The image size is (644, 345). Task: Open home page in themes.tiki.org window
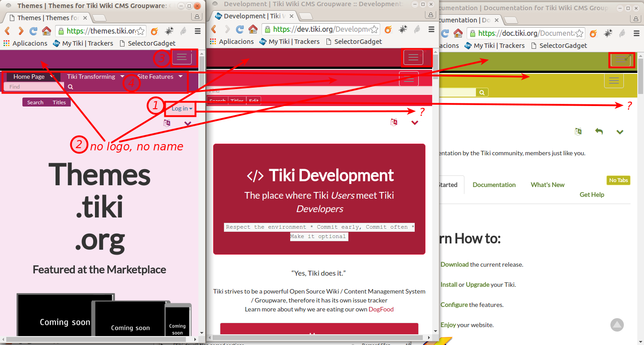[47, 31]
